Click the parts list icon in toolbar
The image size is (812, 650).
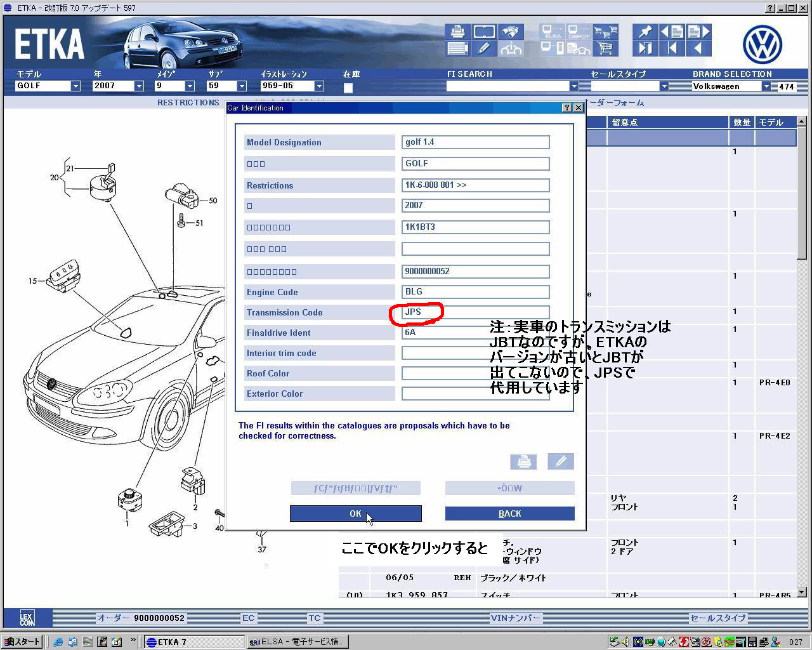(457, 48)
